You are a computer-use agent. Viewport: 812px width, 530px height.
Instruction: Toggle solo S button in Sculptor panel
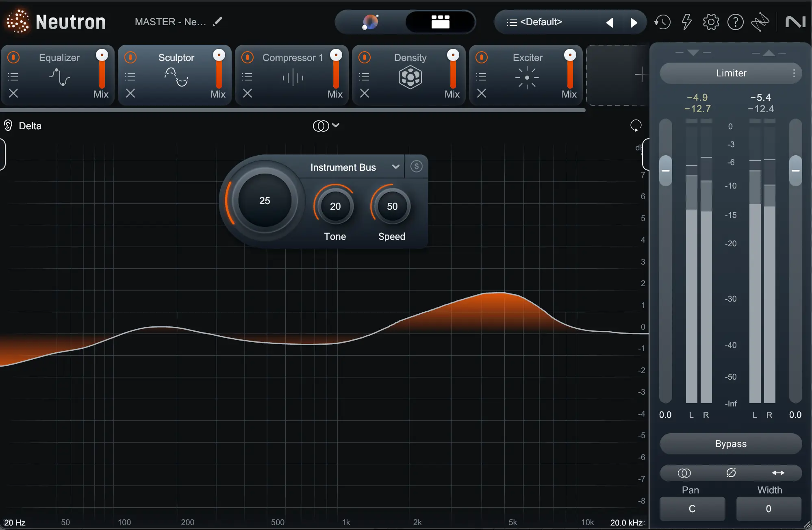416,166
